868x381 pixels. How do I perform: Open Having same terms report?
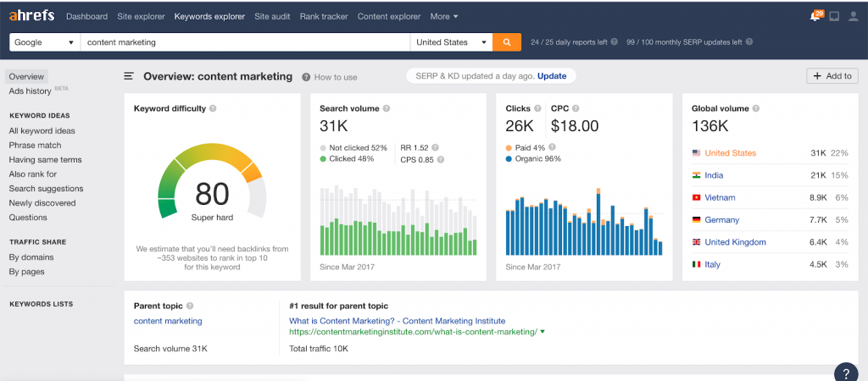tap(46, 160)
